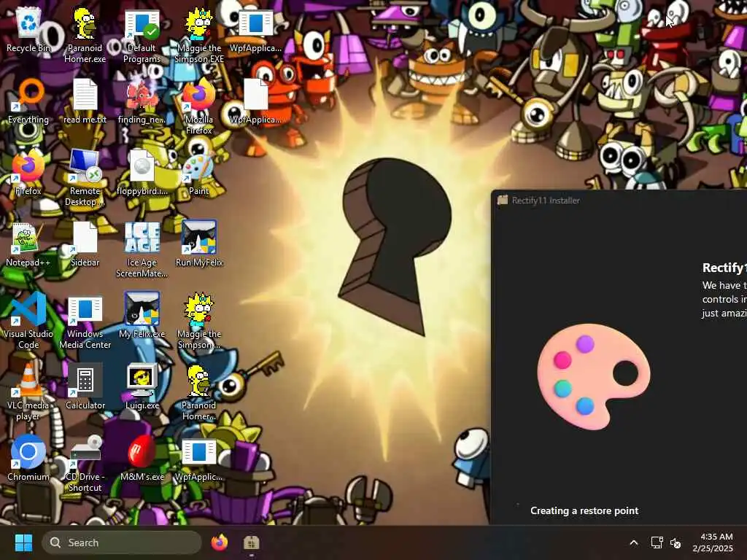Click the Rectify11 Installer title bar text
This screenshot has height=560, width=747.
(x=546, y=201)
